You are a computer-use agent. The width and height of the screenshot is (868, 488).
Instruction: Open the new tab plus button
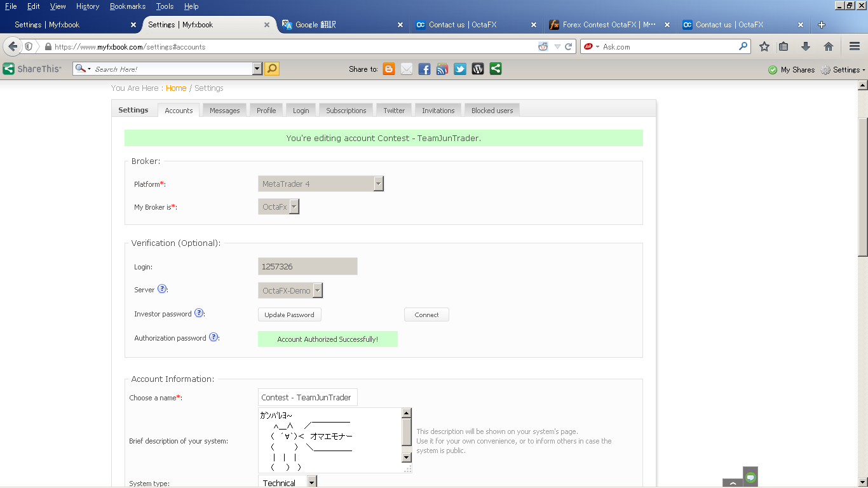click(822, 25)
